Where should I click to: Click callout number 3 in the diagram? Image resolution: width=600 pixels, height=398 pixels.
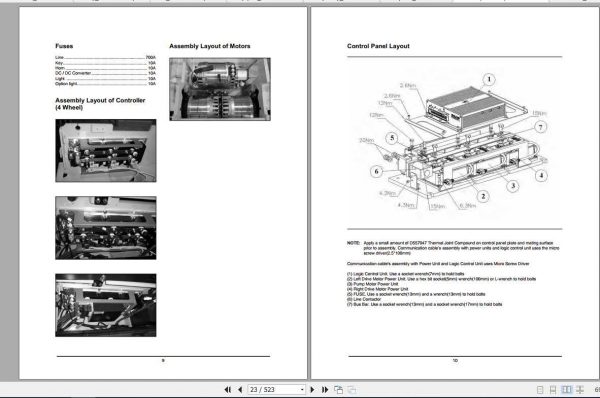pos(513,186)
